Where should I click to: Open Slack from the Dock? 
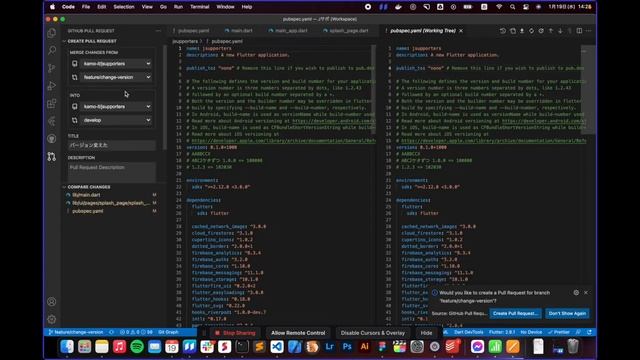click(207, 347)
